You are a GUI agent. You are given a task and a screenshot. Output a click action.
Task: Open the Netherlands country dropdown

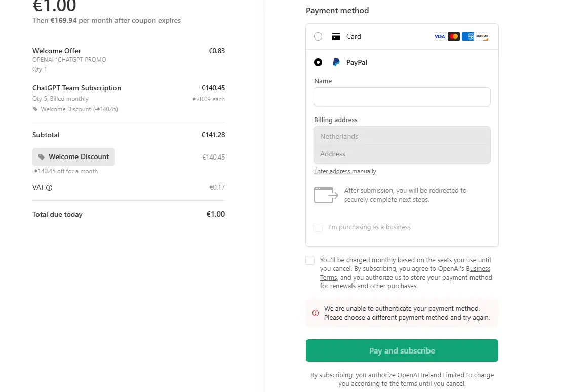pyautogui.click(x=402, y=136)
